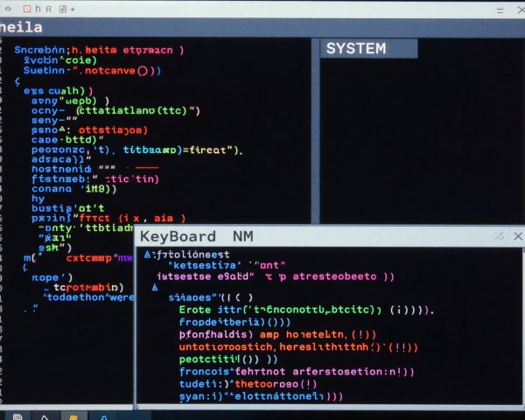Click the small sparkle plus icon in the toolbar
This screenshot has width=525, height=420.
[x=73, y=10]
